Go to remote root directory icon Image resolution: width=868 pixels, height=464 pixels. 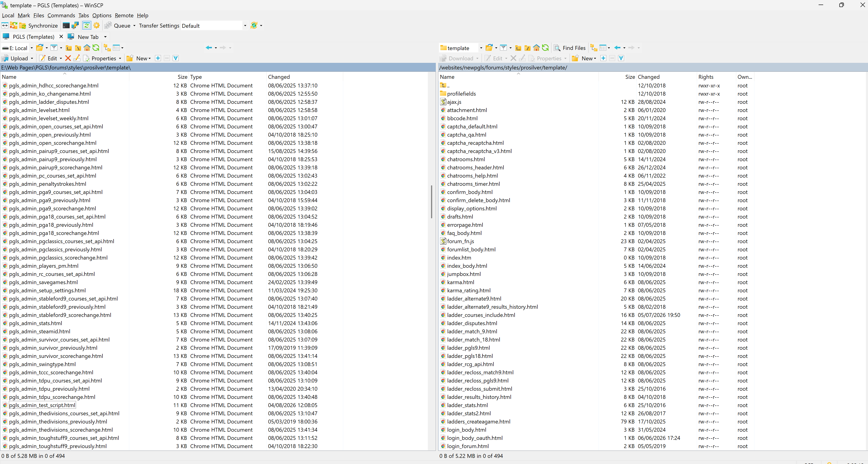pos(527,48)
